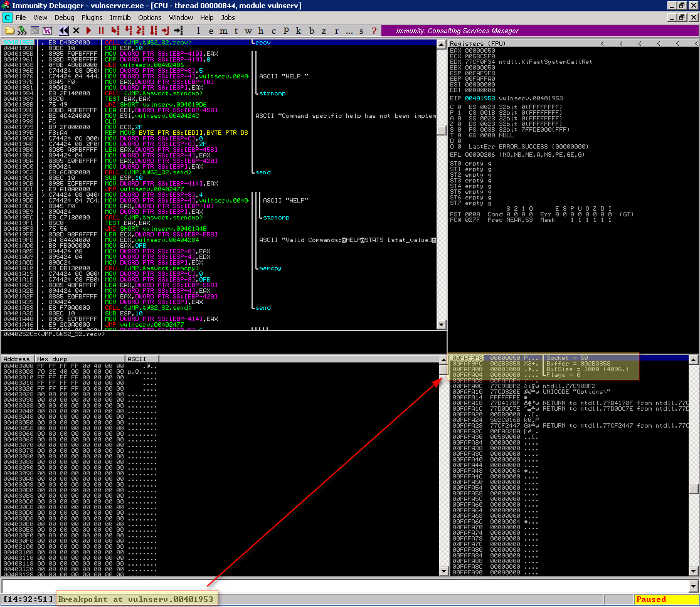700x607 pixels.
Task: Click the Trace into toolbar icon
Action: [x=141, y=30]
